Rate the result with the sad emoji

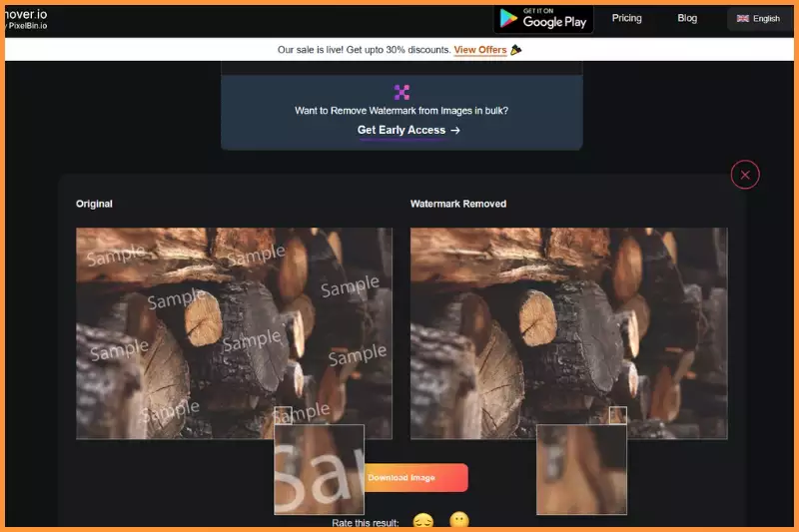pos(422,521)
